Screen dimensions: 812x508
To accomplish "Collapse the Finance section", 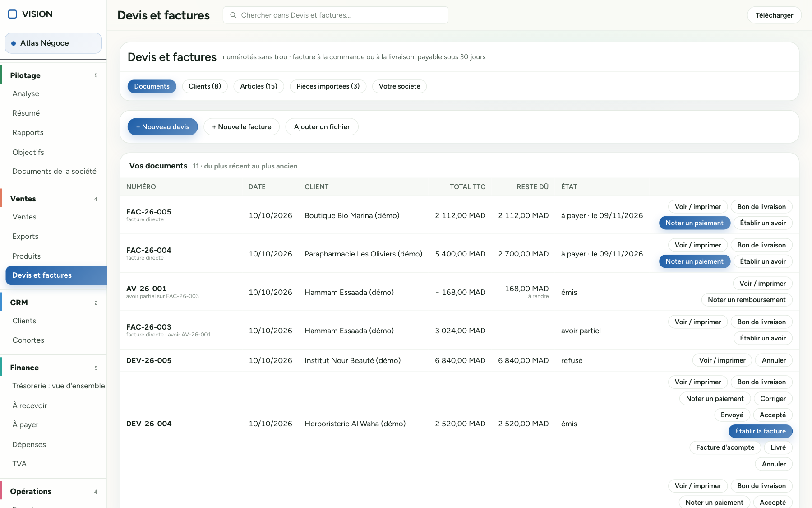I will click(x=53, y=368).
